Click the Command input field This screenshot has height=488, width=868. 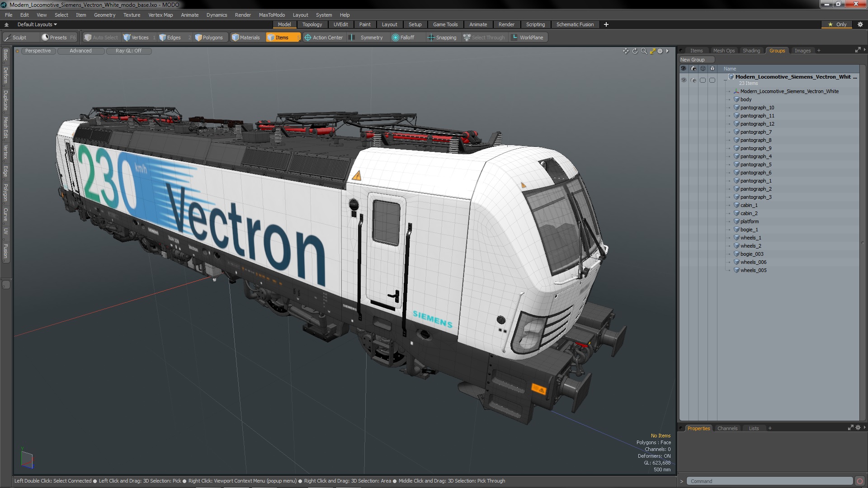click(769, 481)
